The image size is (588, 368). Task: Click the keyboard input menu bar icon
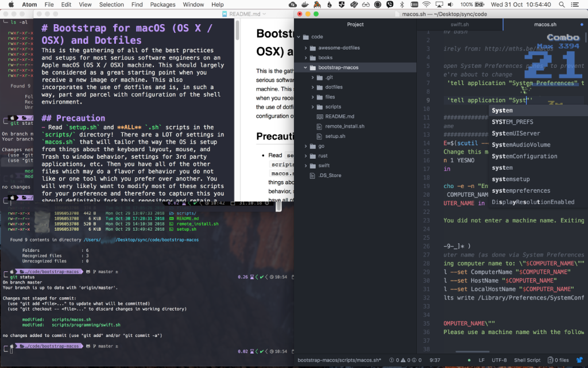tap(414, 5)
